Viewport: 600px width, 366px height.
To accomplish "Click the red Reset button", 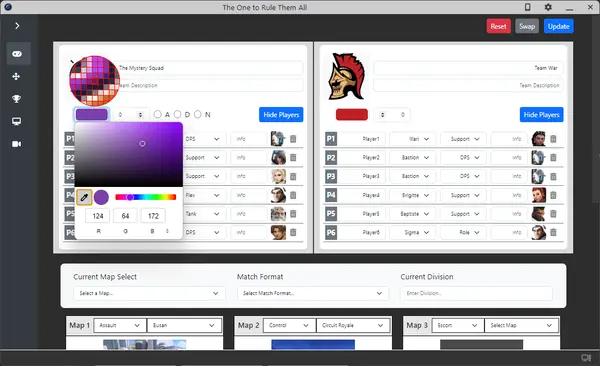I will coord(498,26).
